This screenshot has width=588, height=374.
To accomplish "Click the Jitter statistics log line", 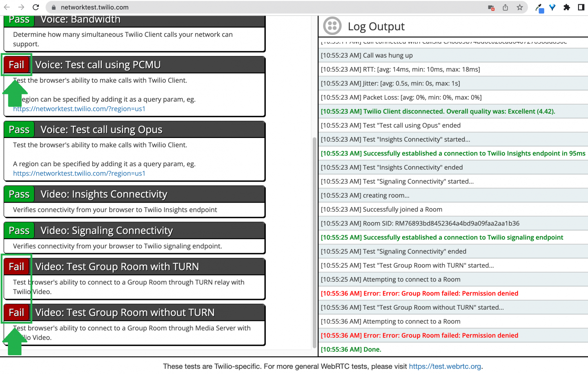I will tap(453, 84).
